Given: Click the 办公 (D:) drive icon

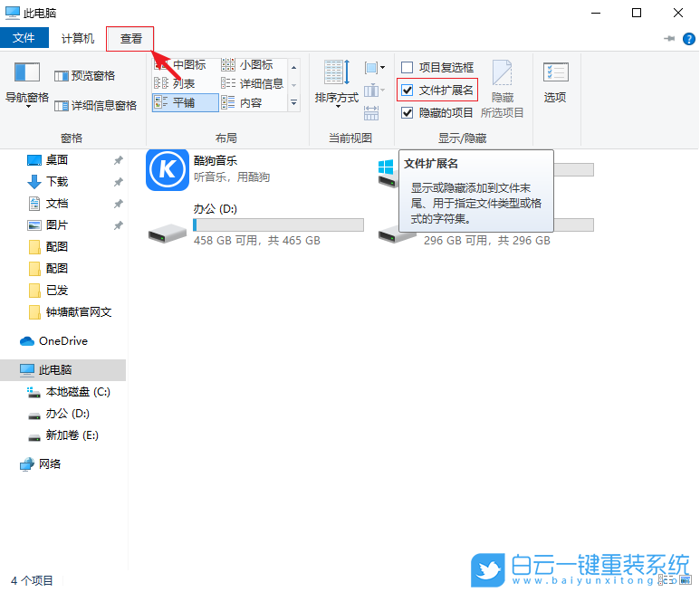Looking at the screenshot, I should coord(167,233).
